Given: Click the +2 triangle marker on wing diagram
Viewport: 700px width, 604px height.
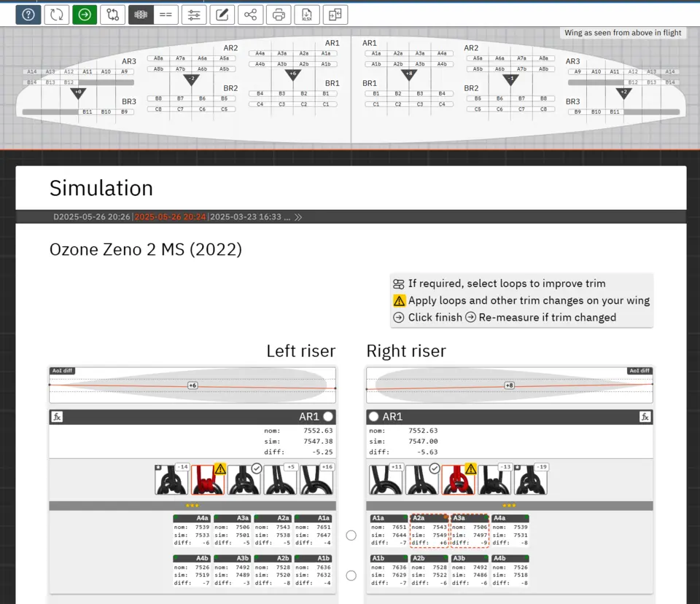Looking at the screenshot, I should pyautogui.click(x=623, y=93).
